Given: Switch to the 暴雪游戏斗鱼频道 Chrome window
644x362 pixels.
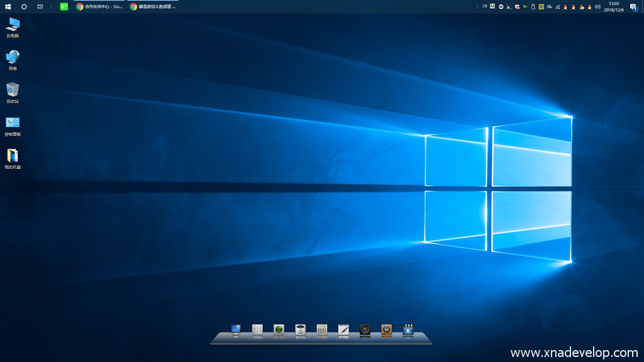Looking at the screenshot, I should [x=153, y=6].
